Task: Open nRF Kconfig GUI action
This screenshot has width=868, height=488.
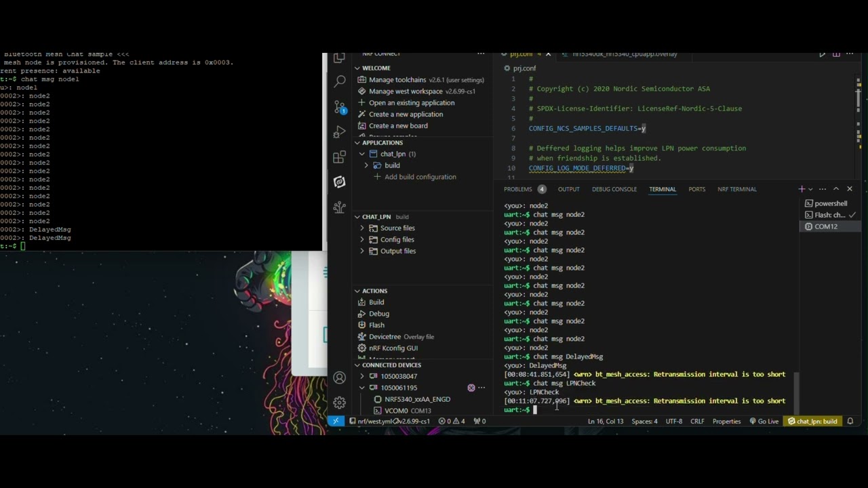Action: (393, 348)
